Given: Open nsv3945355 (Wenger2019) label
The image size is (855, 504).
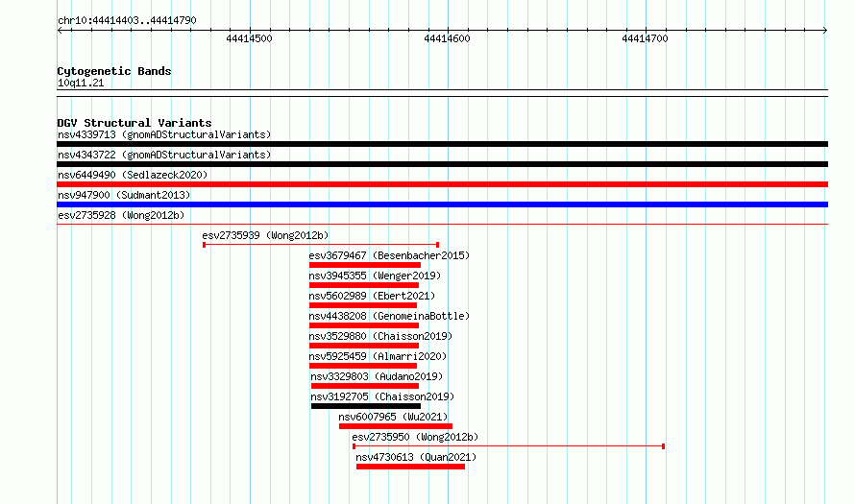Looking at the screenshot, I should coord(376,276).
